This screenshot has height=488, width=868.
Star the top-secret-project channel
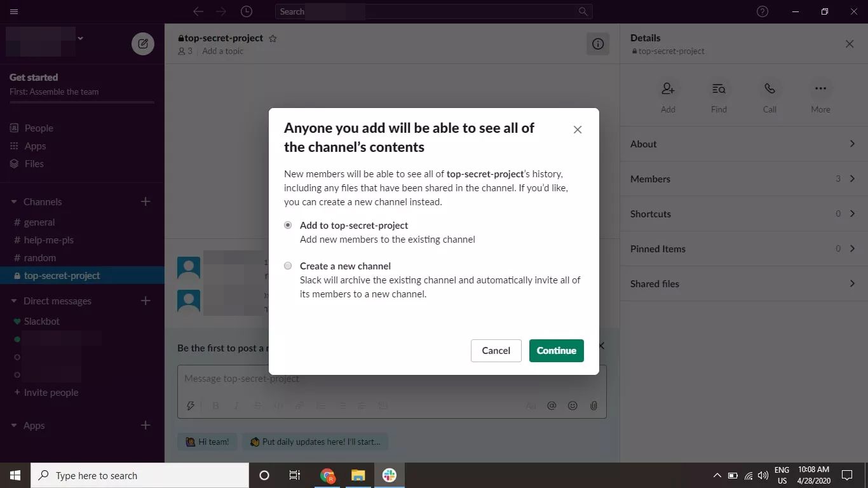coord(273,38)
